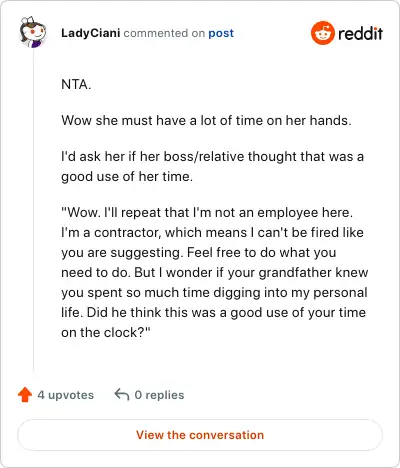
Task: Click sentence 'Wow she must have a lot of time'
Action: click(x=206, y=120)
